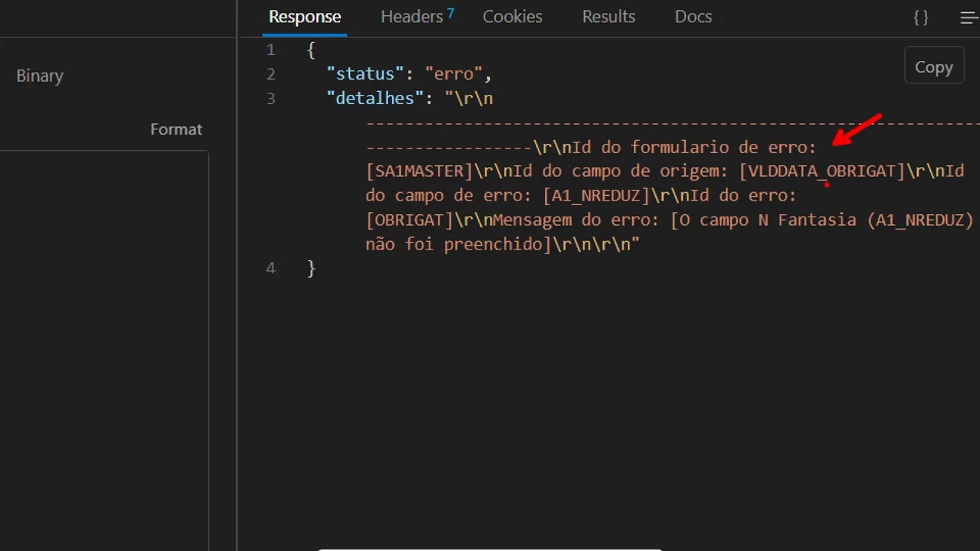Select the status key in the JSON

(367, 73)
